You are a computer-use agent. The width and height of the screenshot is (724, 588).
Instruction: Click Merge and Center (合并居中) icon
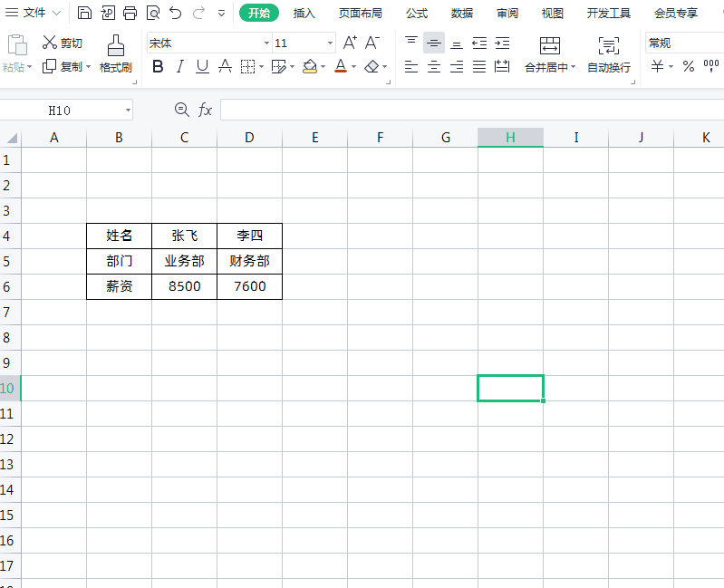[x=549, y=45]
